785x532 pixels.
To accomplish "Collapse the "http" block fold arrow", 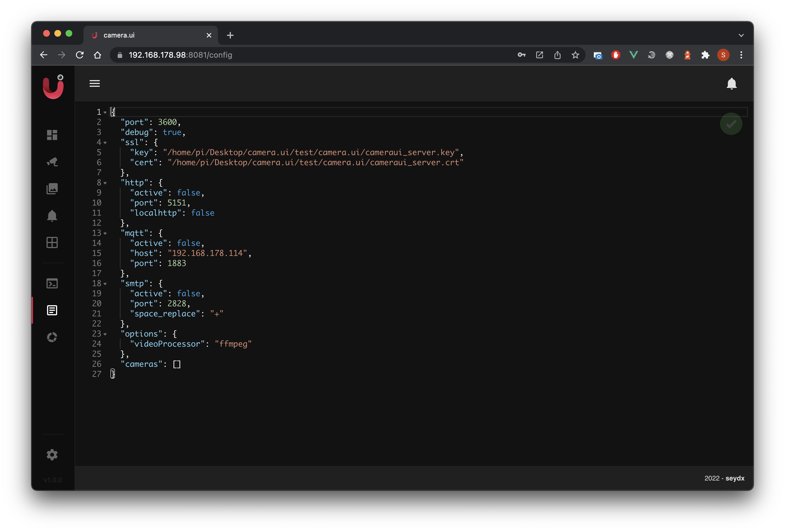I will pyautogui.click(x=105, y=183).
